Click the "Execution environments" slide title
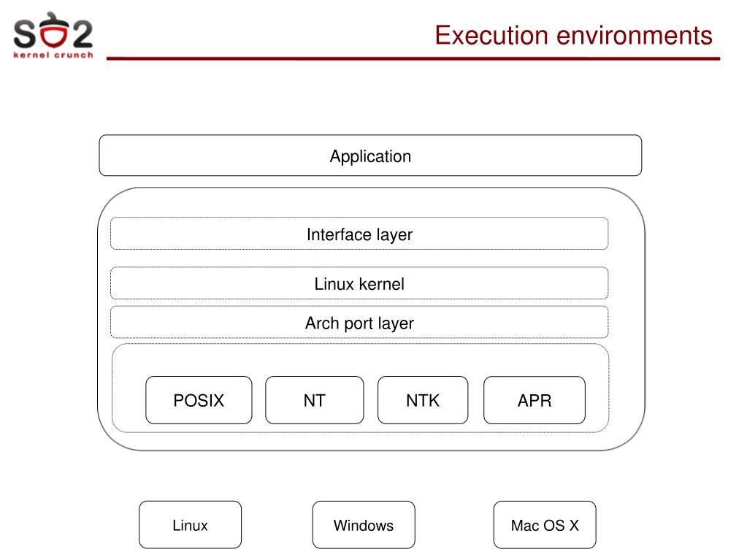747x560 pixels. (x=573, y=35)
